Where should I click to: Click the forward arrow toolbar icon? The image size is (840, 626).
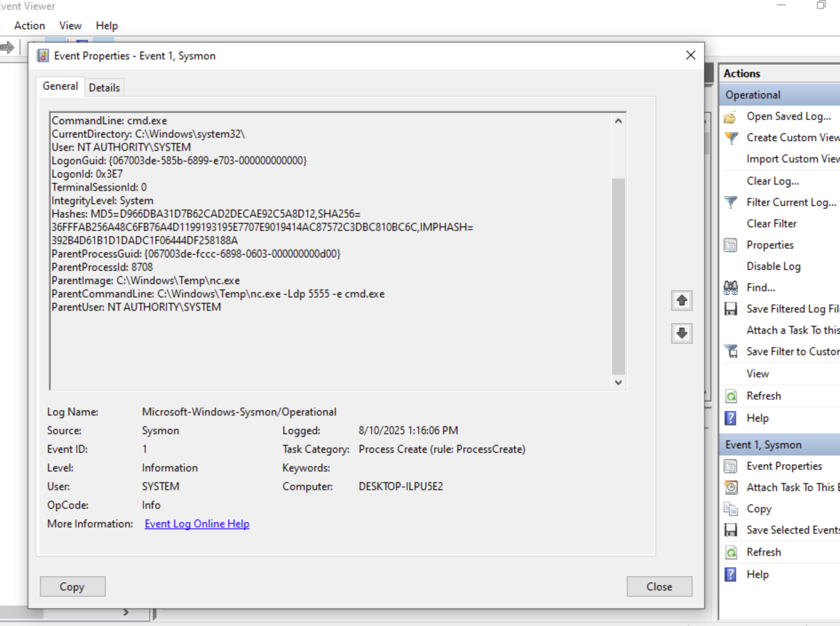(x=7, y=47)
